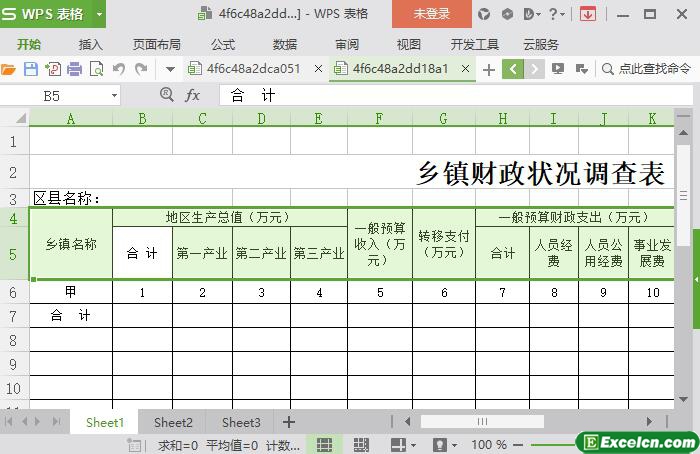Add a new document tab with plus
Screen dimensions: 700x454
click(489, 70)
